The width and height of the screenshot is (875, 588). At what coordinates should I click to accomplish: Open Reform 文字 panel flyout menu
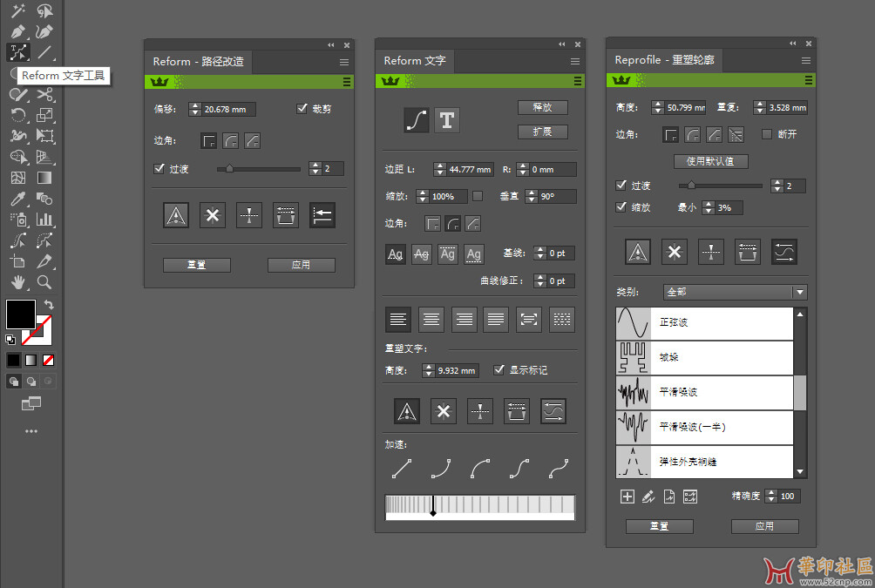click(575, 61)
